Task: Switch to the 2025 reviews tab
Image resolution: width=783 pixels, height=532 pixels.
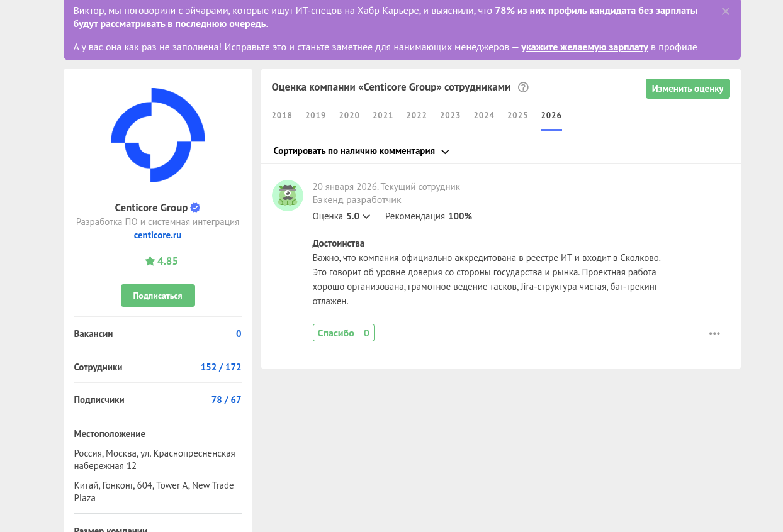Action: pyautogui.click(x=517, y=115)
